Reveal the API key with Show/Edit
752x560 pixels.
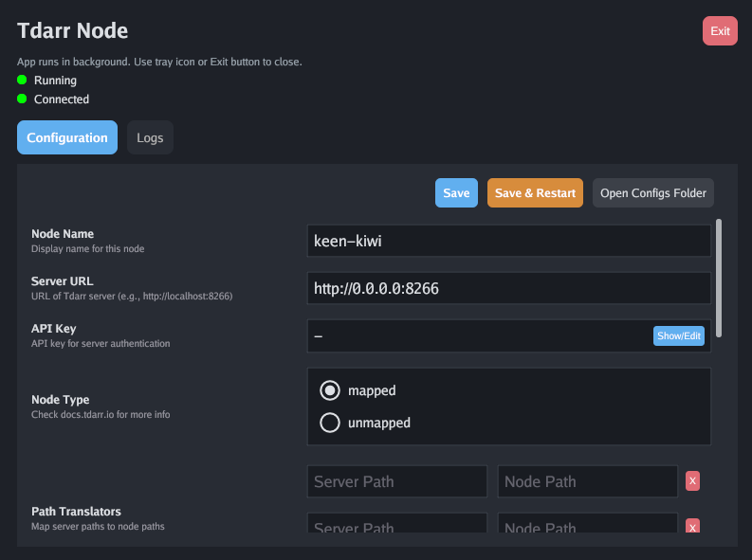[x=678, y=335]
